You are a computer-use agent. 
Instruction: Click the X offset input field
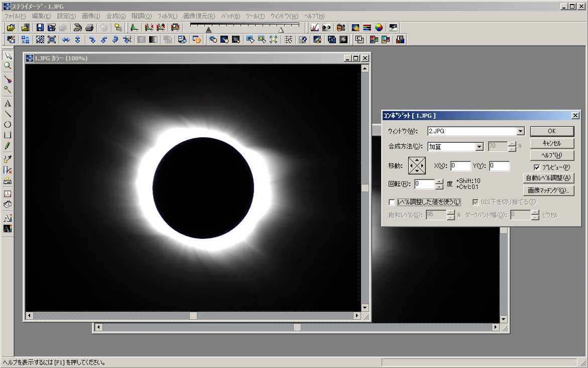[460, 166]
